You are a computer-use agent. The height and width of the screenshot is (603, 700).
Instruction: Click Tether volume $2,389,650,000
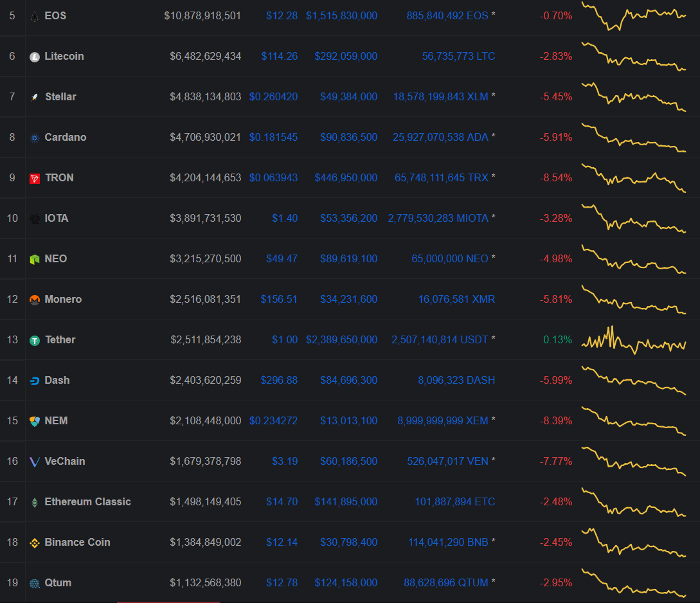pyautogui.click(x=341, y=339)
